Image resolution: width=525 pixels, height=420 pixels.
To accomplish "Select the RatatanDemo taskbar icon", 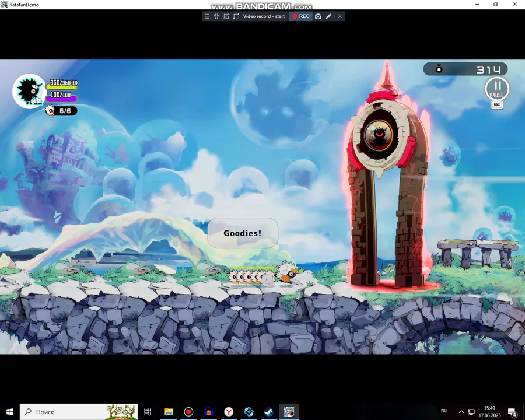I will [289, 412].
